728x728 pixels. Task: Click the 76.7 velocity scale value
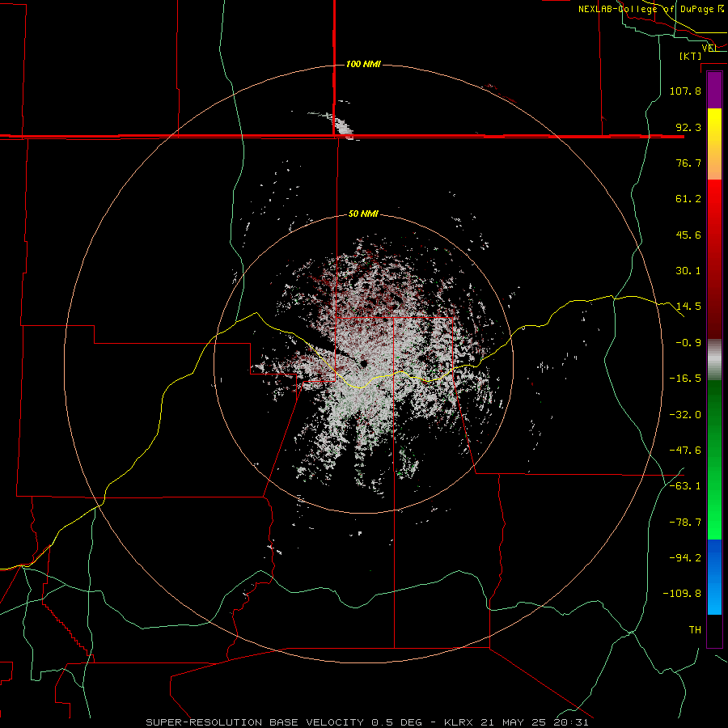pos(688,163)
